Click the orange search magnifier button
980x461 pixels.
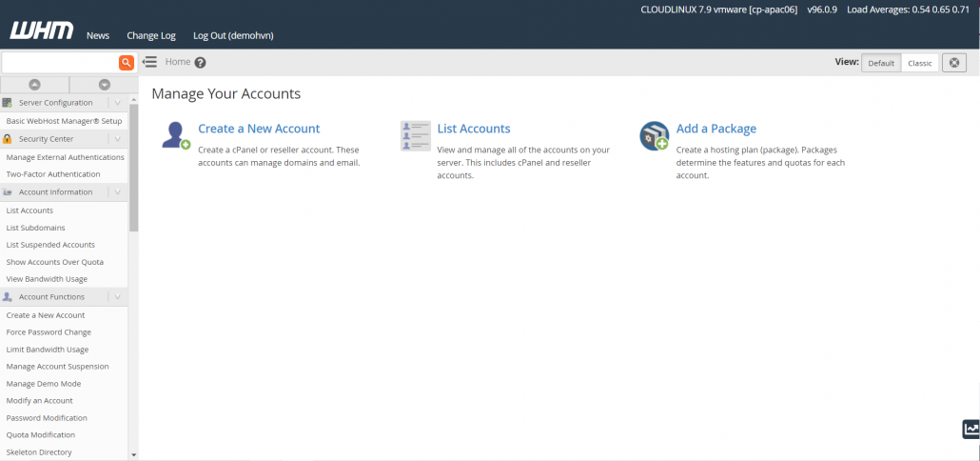click(127, 62)
